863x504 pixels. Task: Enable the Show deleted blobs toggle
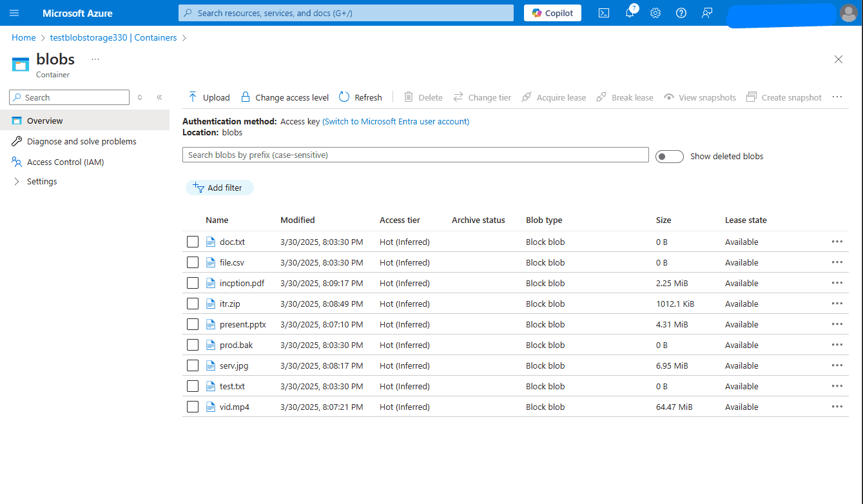coord(670,156)
